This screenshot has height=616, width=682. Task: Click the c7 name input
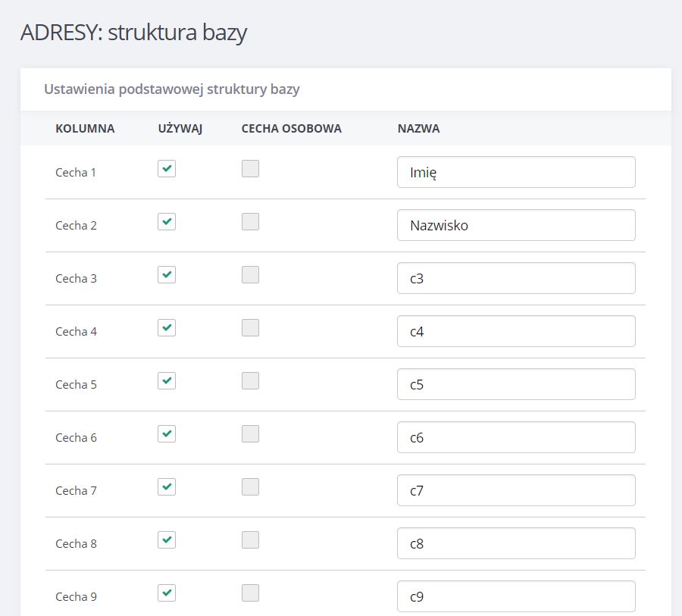[516, 491]
